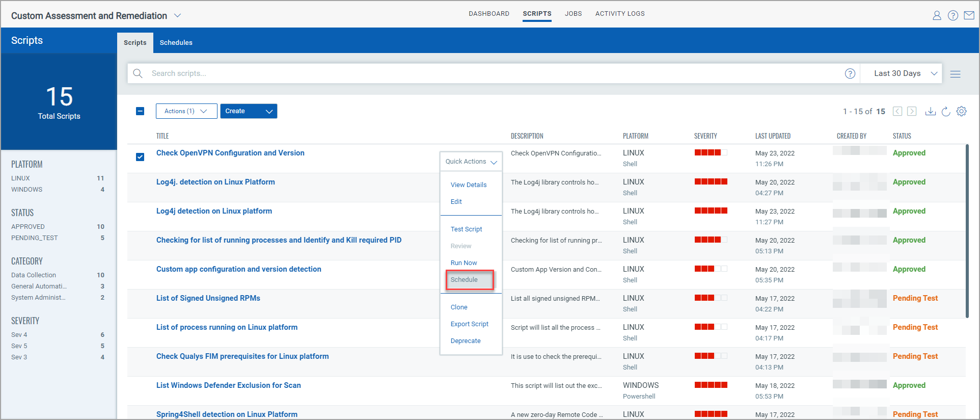
Task: Sort by STATUS column header
Action: tap(902, 136)
